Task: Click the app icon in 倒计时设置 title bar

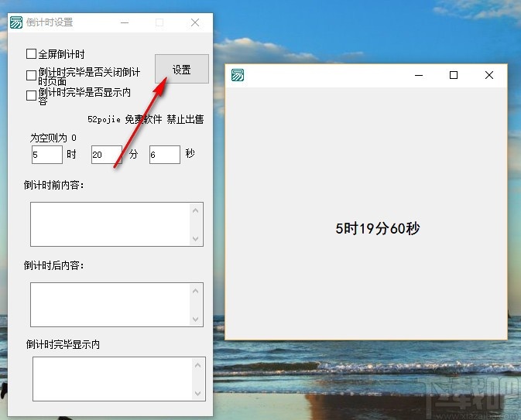Action: click(16, 22)
